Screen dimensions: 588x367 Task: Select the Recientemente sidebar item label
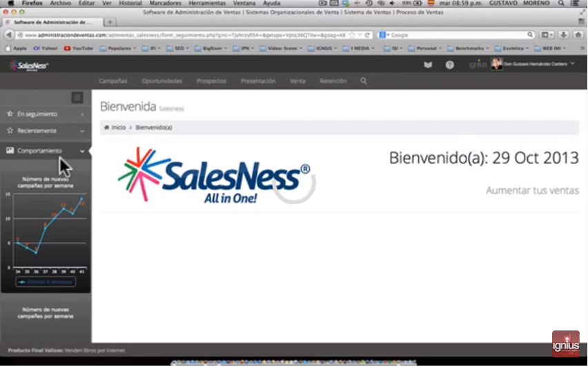click(x=37, y=131)
